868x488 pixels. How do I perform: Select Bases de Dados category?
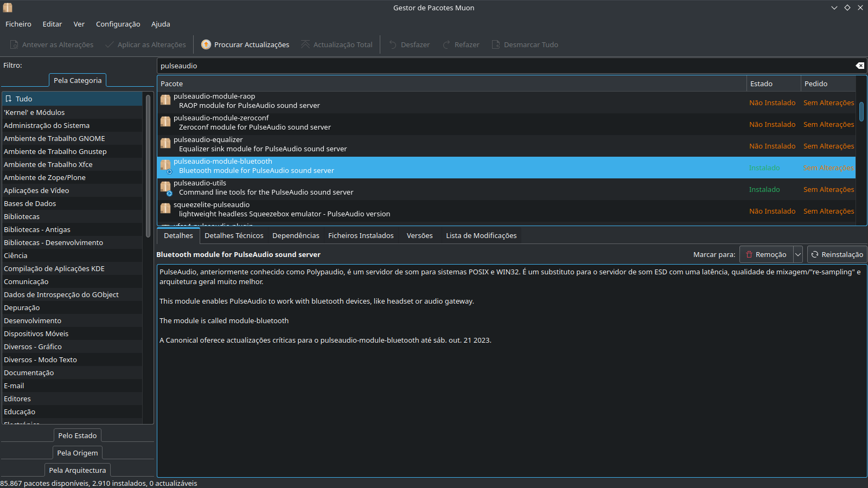[x=72, y=203]
